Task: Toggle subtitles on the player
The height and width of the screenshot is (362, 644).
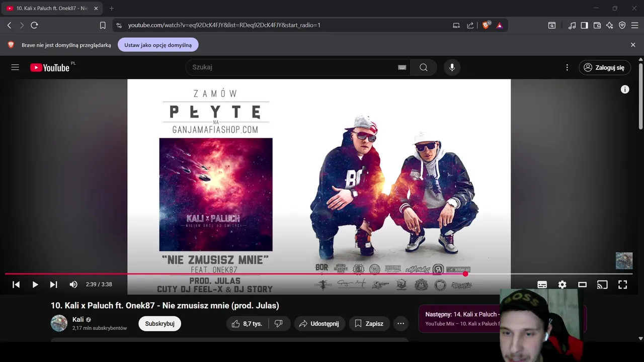Action: point(542,285)
